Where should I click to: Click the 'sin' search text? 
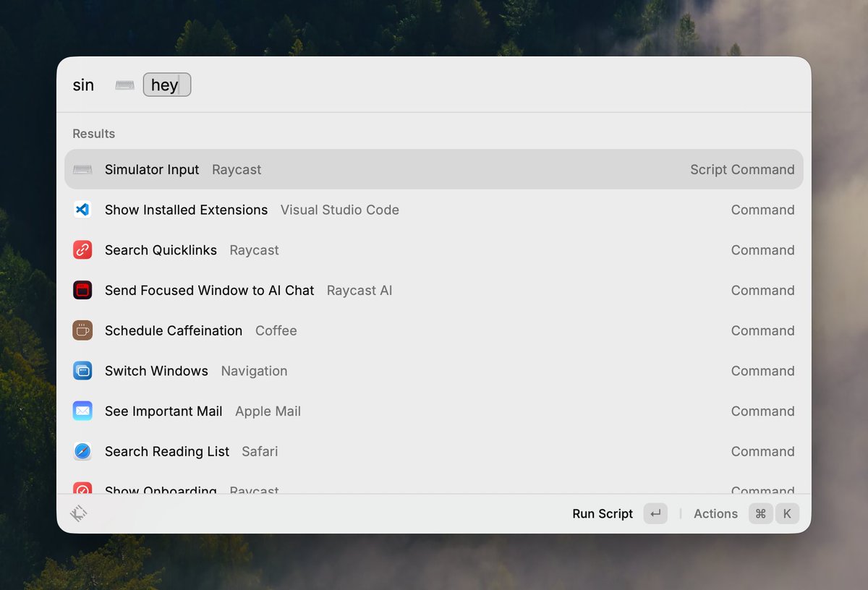(83, 85)
